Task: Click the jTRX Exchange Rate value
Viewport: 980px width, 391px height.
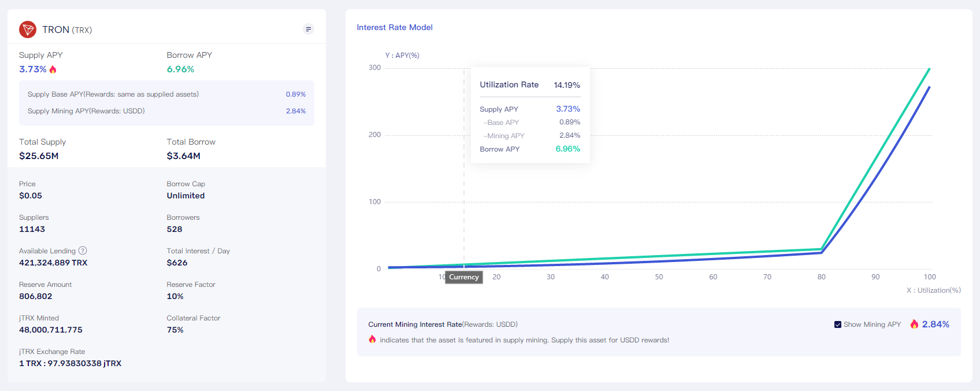Action: (x=70, y=363)
